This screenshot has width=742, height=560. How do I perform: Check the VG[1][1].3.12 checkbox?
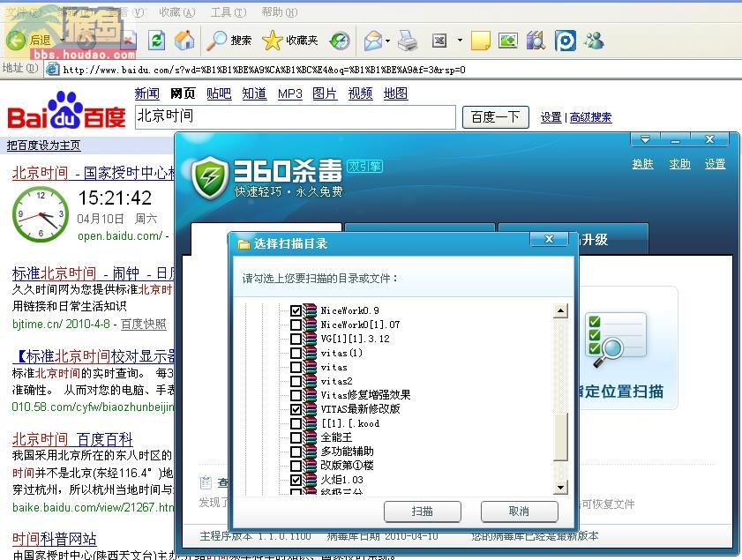coord(296,340)
